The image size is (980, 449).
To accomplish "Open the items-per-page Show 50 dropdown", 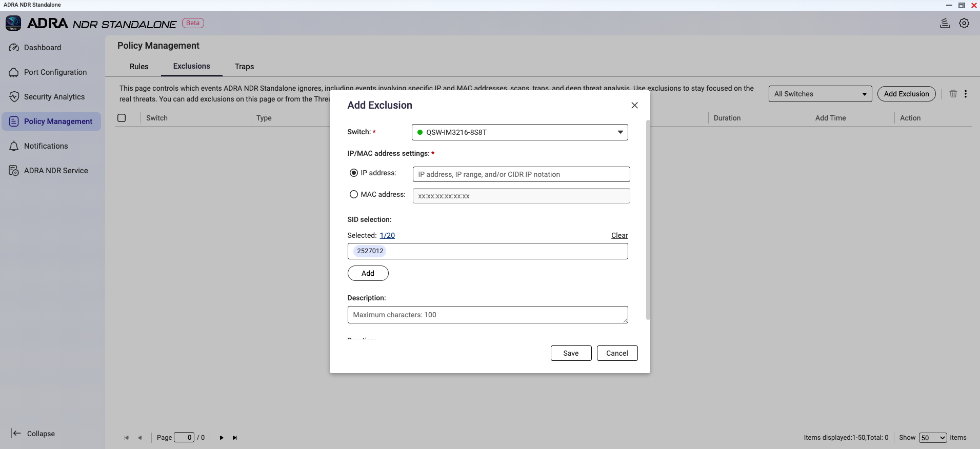I will (932, 438).
